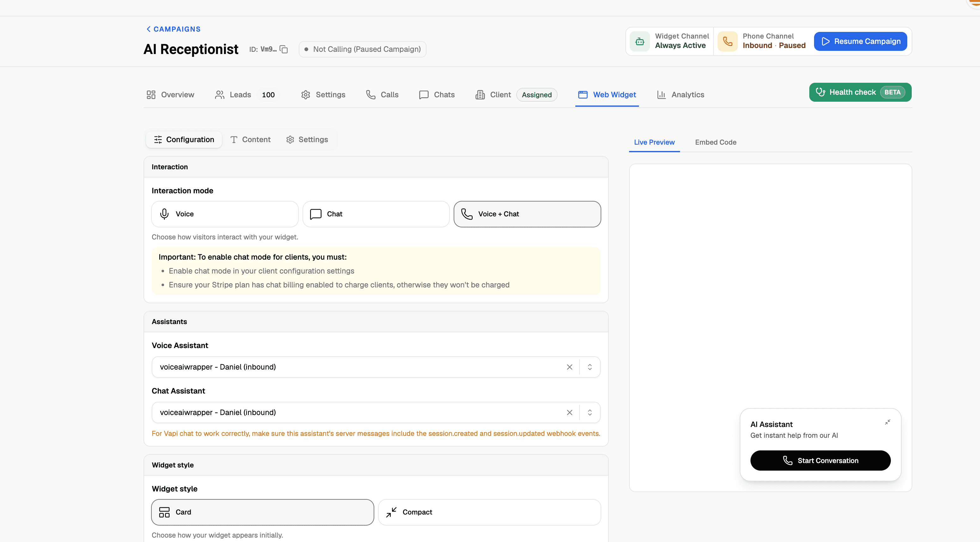The image size is (980, 542).
Task: Go back to Campaigns list
Action: click(174, 29)
